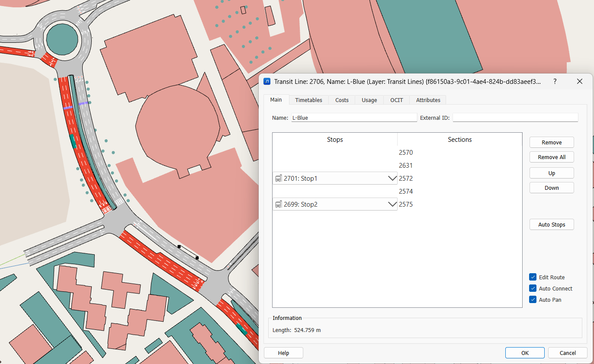Click the dialog's question mark help icon
The width and height of the screenshot is (594, 364).
(555, 81)
